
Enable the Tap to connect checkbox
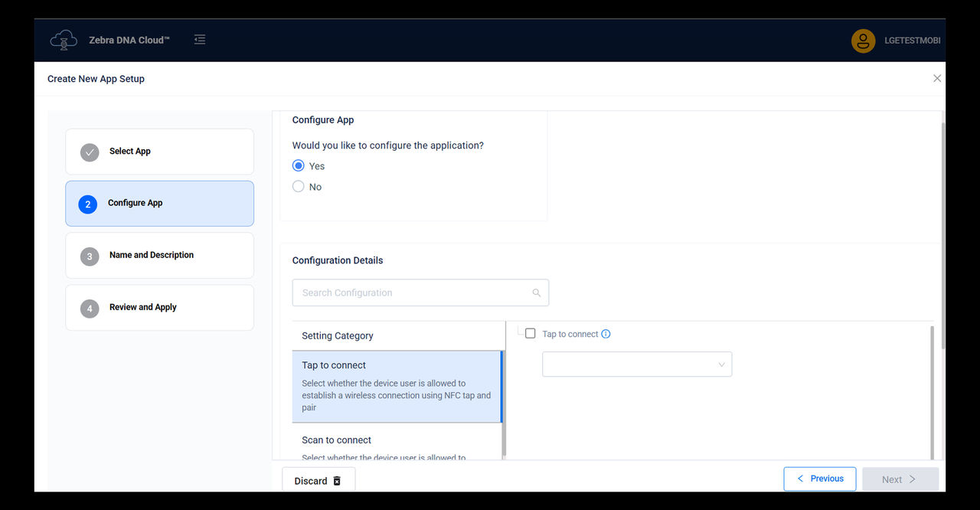[x=529, y=333]
